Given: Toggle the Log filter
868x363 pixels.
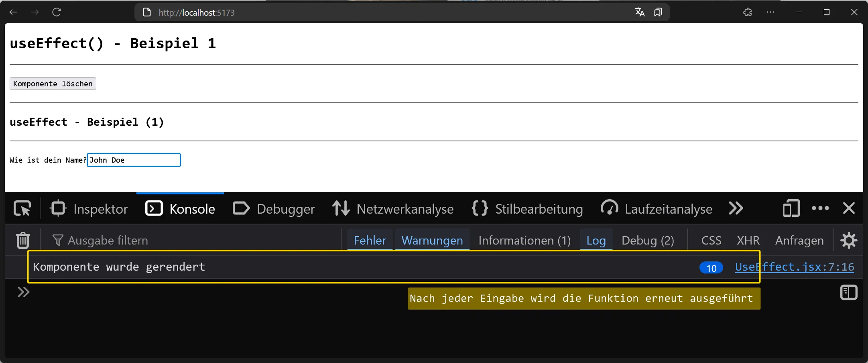Looking at the screenshot, I should pyautogui.click(x=596, y=240).
